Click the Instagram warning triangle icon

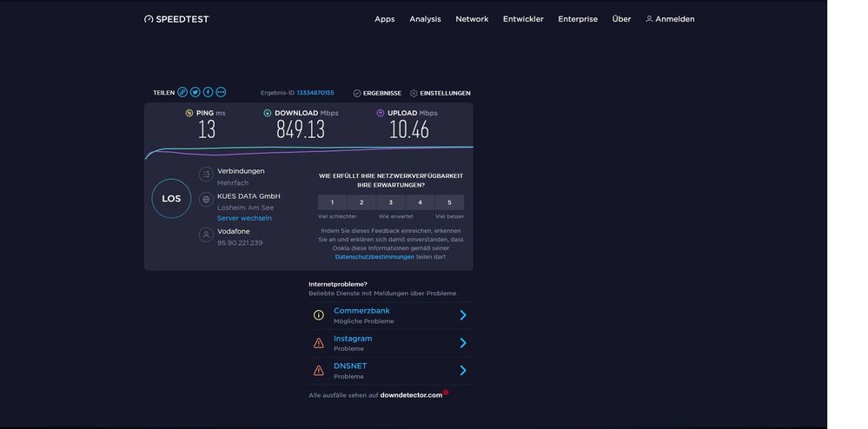[318, 343]
